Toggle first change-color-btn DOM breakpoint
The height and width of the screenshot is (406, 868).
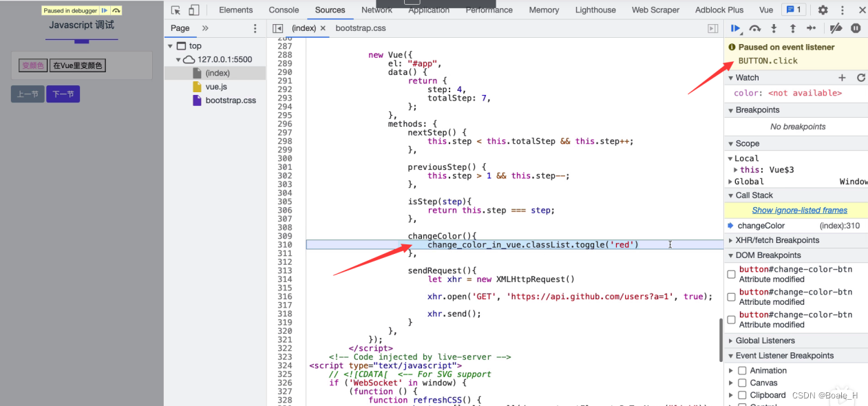732,274
